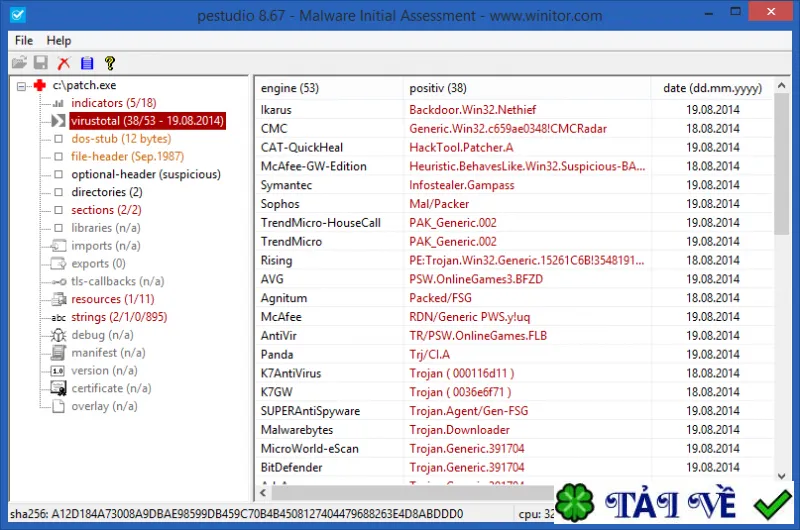Maximize the pestudio window
Image resolution: width=800 pixels, height=530 pixels.
(735, 11)
